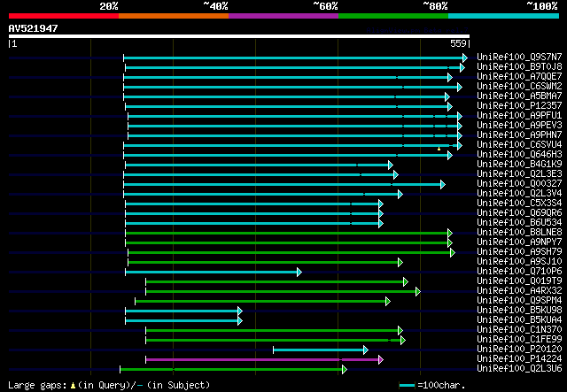Select the UniRef100_B4G1K9 label
Screen dimensions: 567x392
click(x=519, y=164)
